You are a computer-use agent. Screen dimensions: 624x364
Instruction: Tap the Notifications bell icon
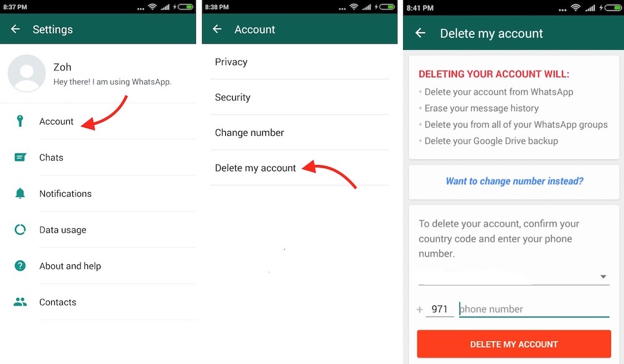[20, 193]
